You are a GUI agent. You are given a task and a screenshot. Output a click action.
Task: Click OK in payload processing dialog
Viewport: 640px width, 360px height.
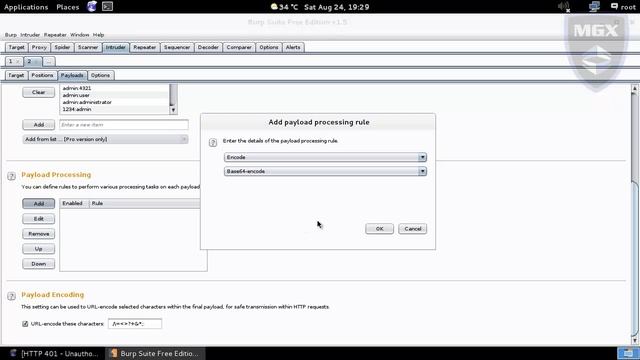(380, 229)
